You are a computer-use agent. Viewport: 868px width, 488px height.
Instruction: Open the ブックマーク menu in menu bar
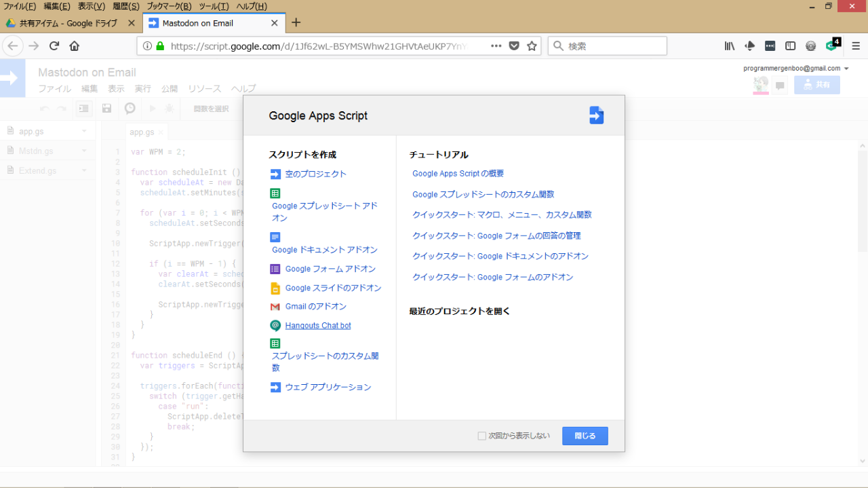(x=169, y=6)
